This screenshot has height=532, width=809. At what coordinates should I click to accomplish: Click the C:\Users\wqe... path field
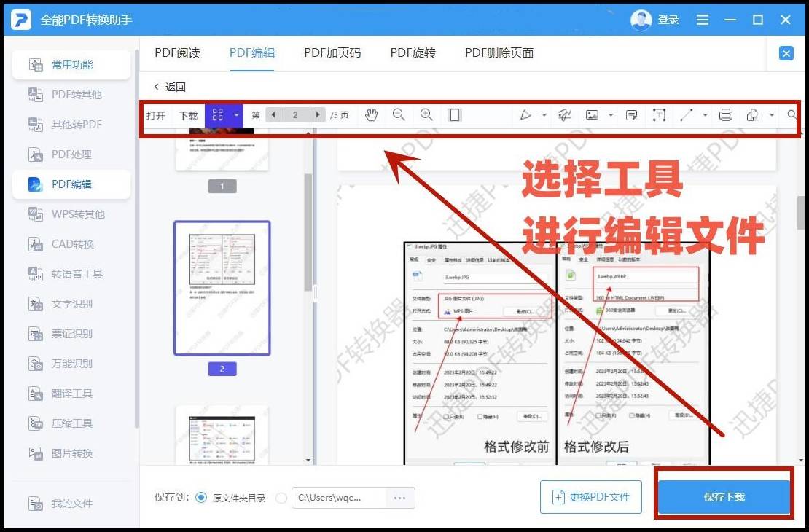pyautogui.click(x=339, y=498)
